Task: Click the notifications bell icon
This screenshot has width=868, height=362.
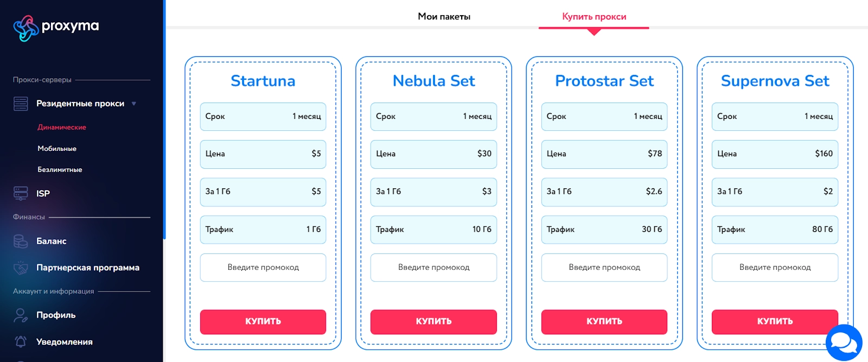Action: pos(21,341)
